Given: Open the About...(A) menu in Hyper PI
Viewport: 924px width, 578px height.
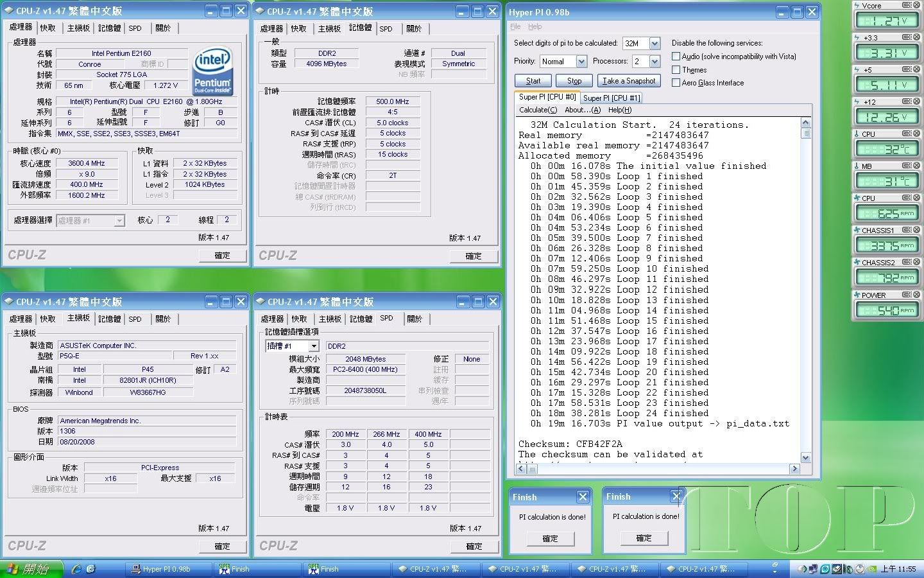Looking at the screenshot, I should coord(583,110).
